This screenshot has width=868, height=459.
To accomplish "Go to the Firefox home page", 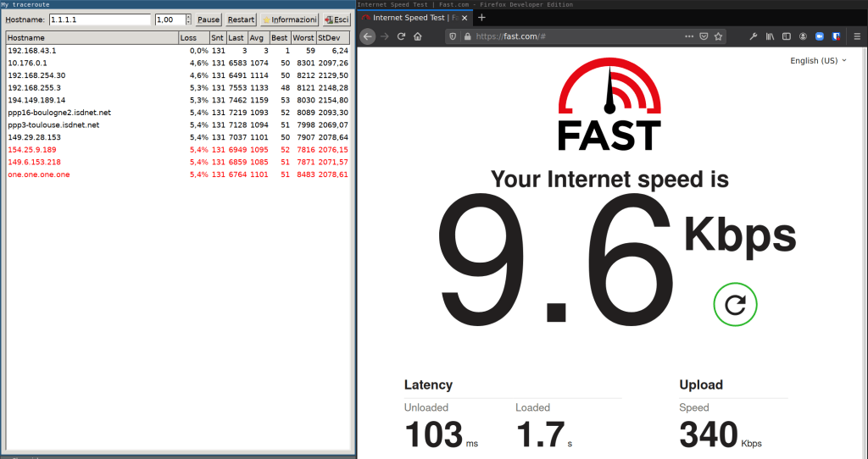I will (420, 36).
